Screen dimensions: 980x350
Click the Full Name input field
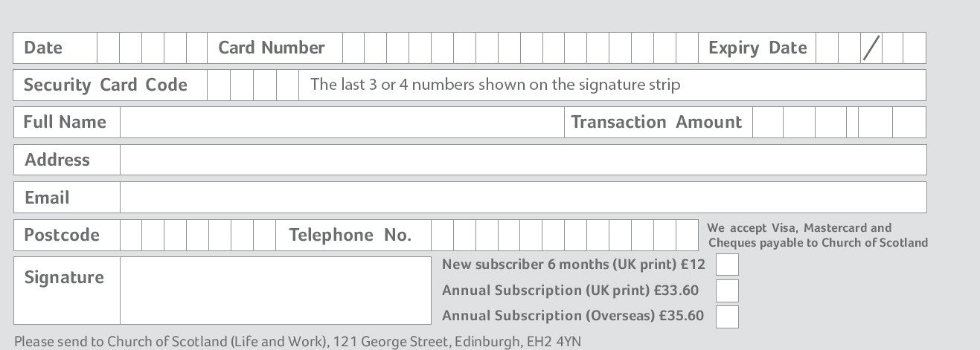pyautogui.click(x=342, y=122)
